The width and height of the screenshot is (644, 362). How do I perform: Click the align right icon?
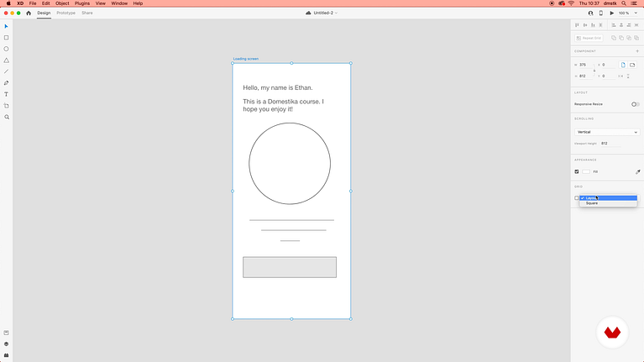click(629, 25)
